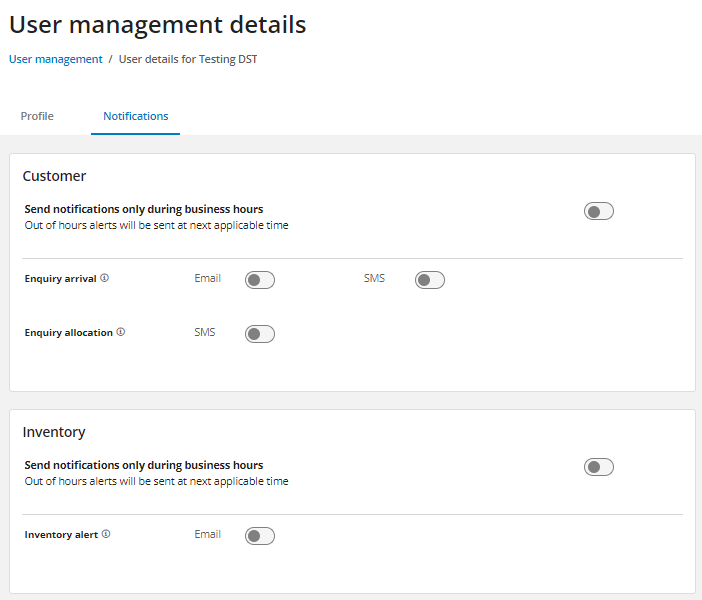
Task: Click the Inventory alert info icon
Action: [106, 534]
